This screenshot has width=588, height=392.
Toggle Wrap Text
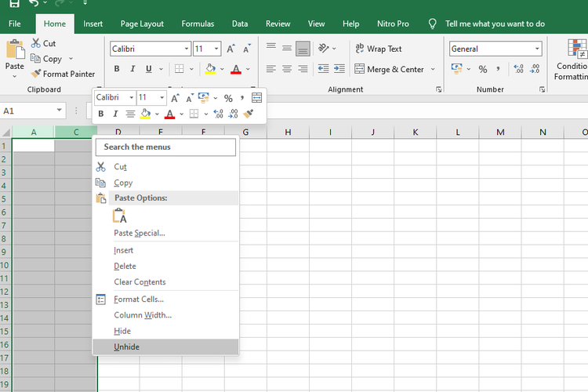point(379,49)
